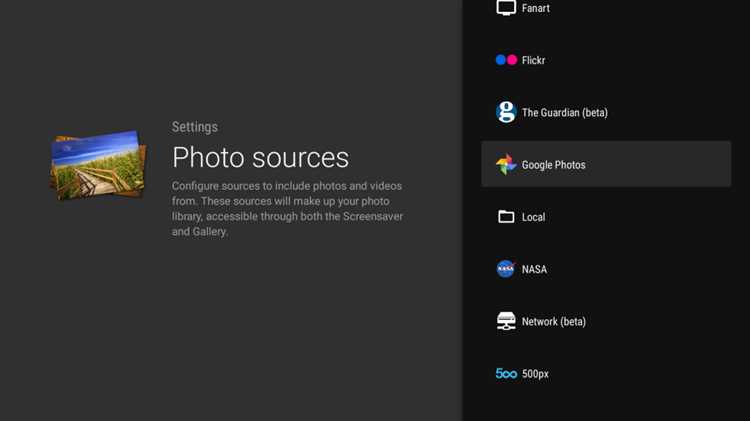This screenshot has width=750, height=421.
Task: Open the NASA source text label
Action: tap(534, 269)
